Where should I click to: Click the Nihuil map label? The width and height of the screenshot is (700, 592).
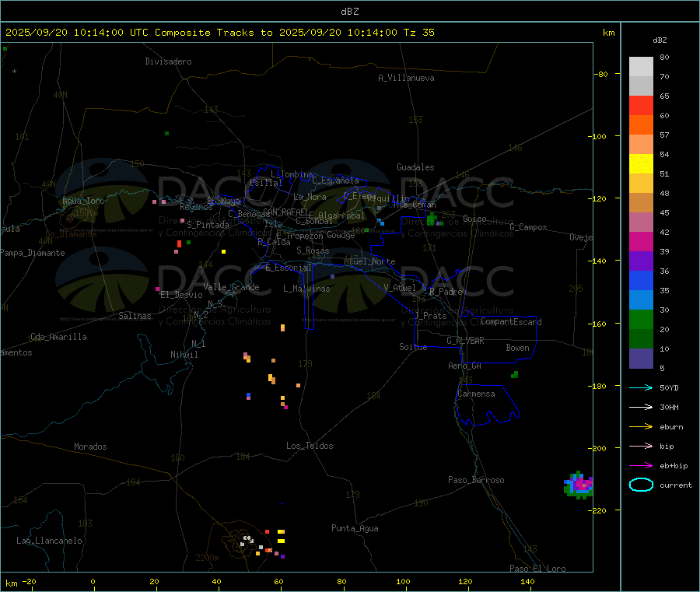point(184,355)
